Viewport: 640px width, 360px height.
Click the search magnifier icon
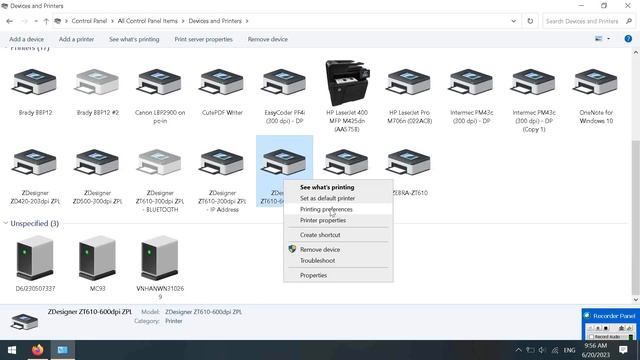[629, 21]
